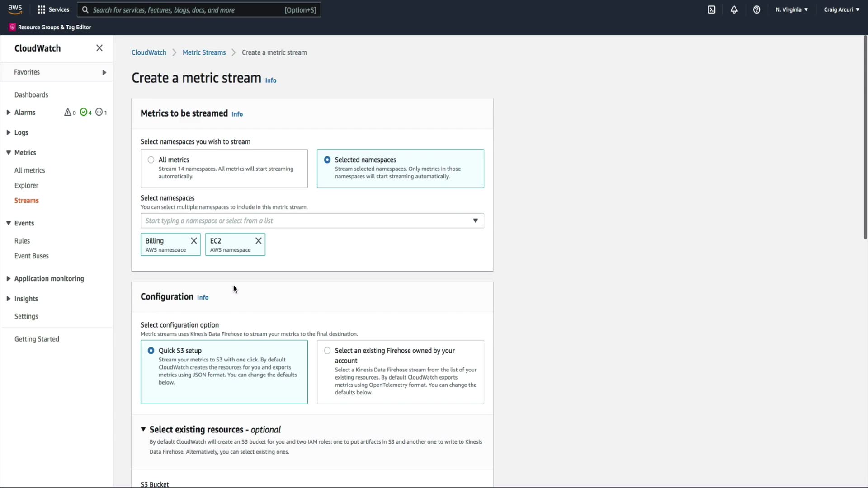The width and height of the screenshot is (868, 488).
Task: Choose Selected namespaces radio option
Action: (x=327, y=160)
